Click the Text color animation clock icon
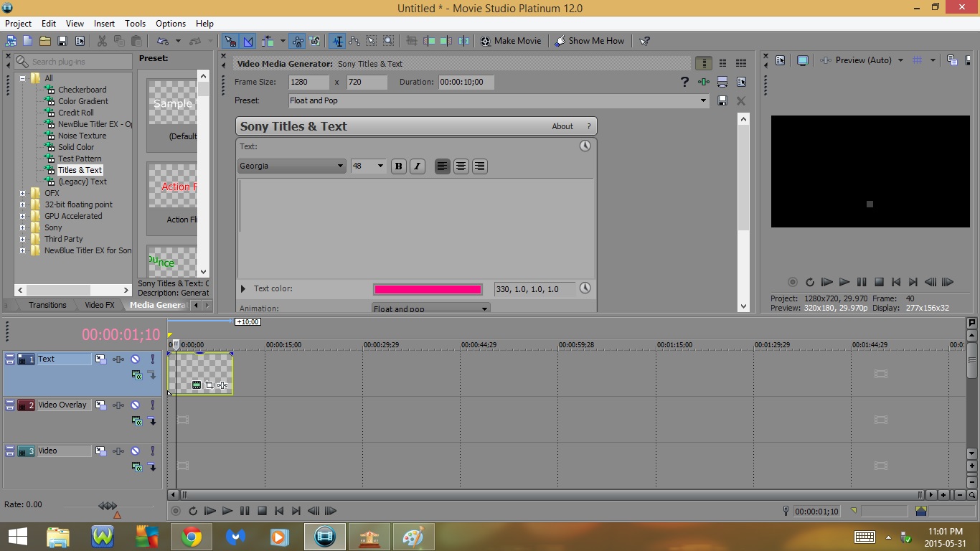This screenshot has height=551, width=980. (585, 288)
